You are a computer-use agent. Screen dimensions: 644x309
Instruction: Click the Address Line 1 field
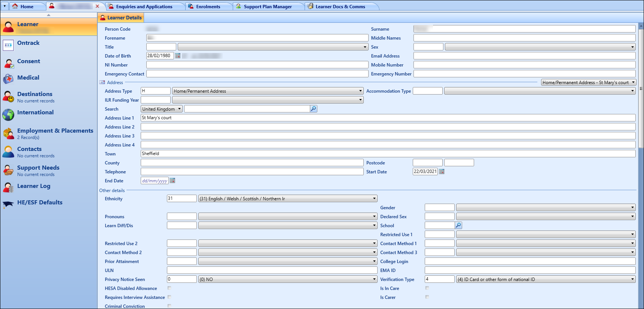(388, 118)
